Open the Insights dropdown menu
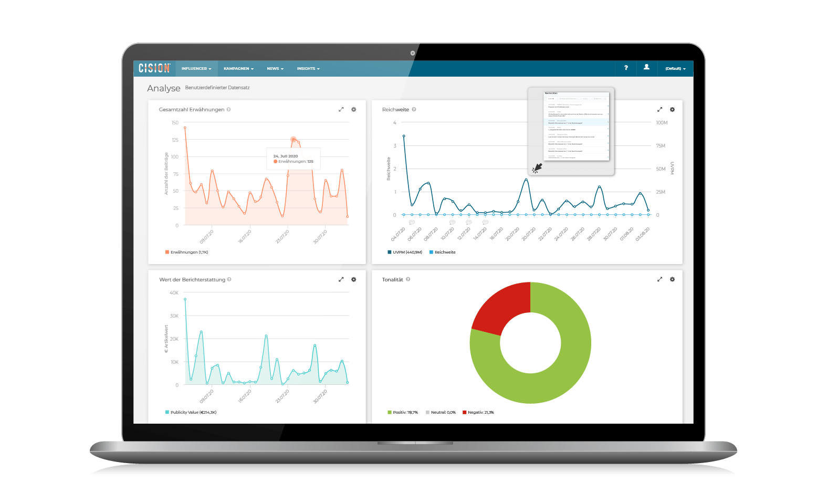Image resolution: width=827 pixels, height=504 pixels. (x=308, y=69)
